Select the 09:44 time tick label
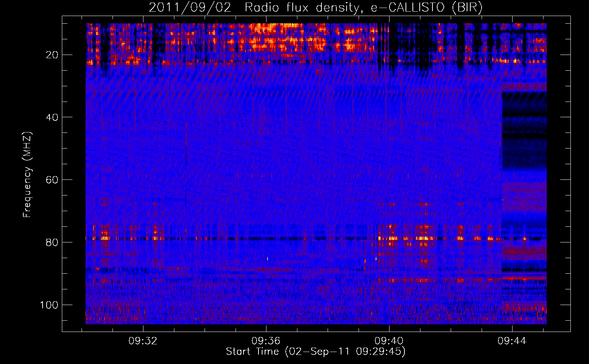This screenshot has height=364, width=589. (x=512, y=341)
